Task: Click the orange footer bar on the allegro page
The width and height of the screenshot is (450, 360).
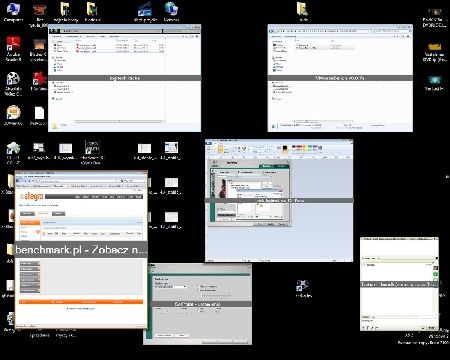Action: 81,302
